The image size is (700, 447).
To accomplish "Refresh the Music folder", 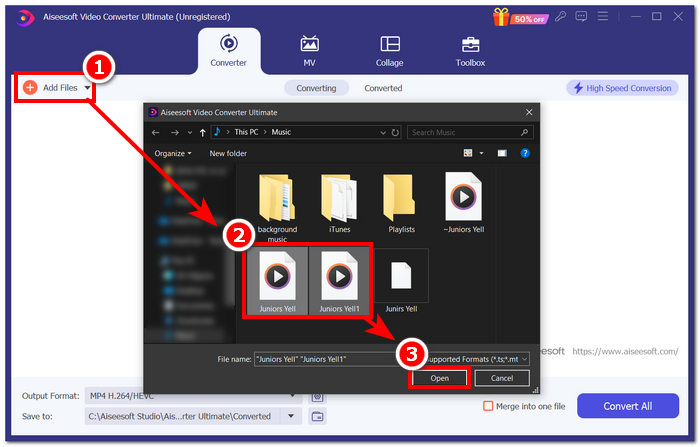I will point(395,133).
